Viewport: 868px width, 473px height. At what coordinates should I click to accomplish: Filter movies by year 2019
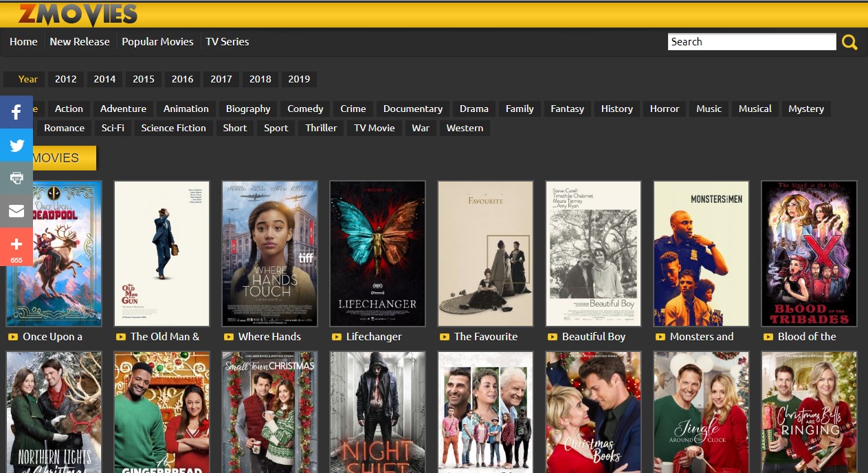point(299,79)
